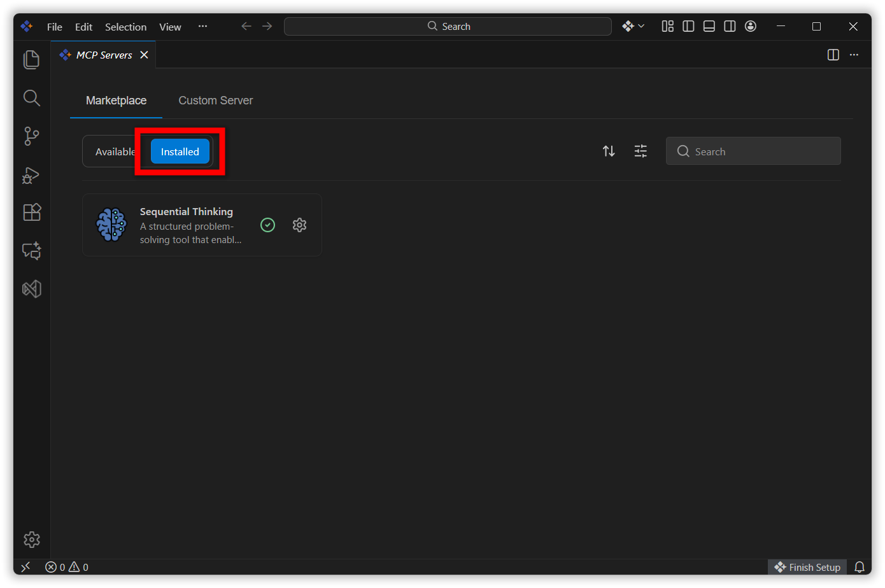Expand the overflow menu in menu bar
885x588 pixels.
(x=202, y=26)
